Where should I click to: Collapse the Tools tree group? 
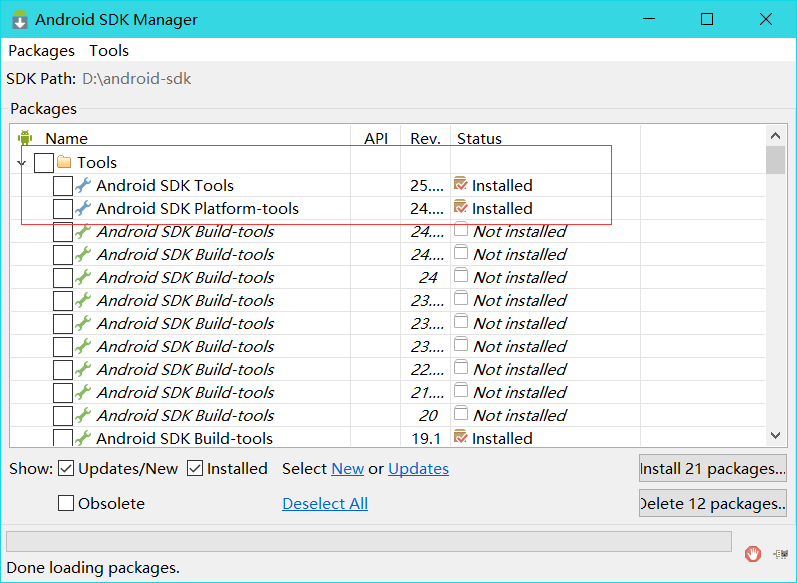pos(21,162)
